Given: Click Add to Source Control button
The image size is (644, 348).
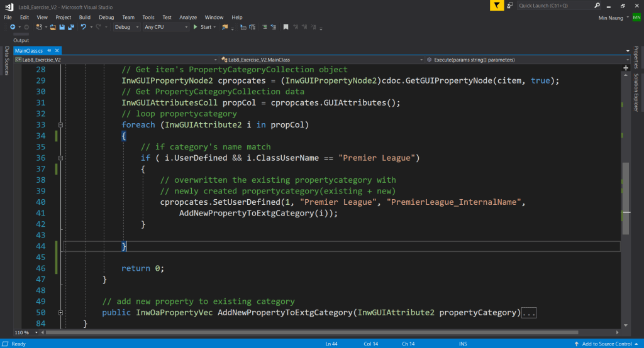Looking at the screenshot, I should 606,344.
